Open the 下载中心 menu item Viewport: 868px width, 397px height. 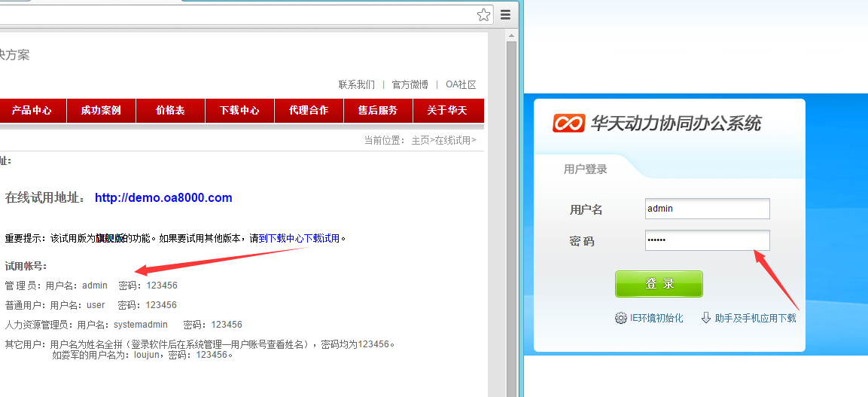click(x=239, y=110)
